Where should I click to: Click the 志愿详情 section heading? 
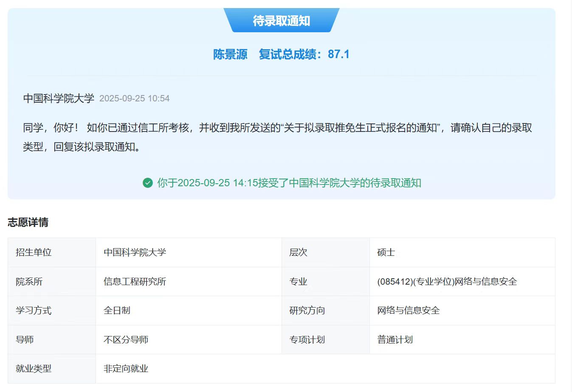click(28, 222)
